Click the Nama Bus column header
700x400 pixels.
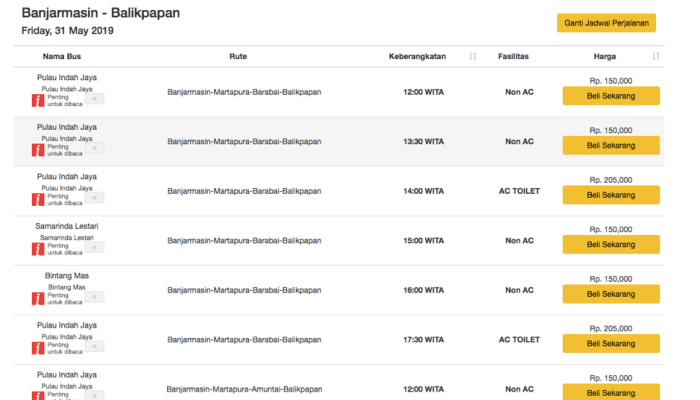pos(62,56)
